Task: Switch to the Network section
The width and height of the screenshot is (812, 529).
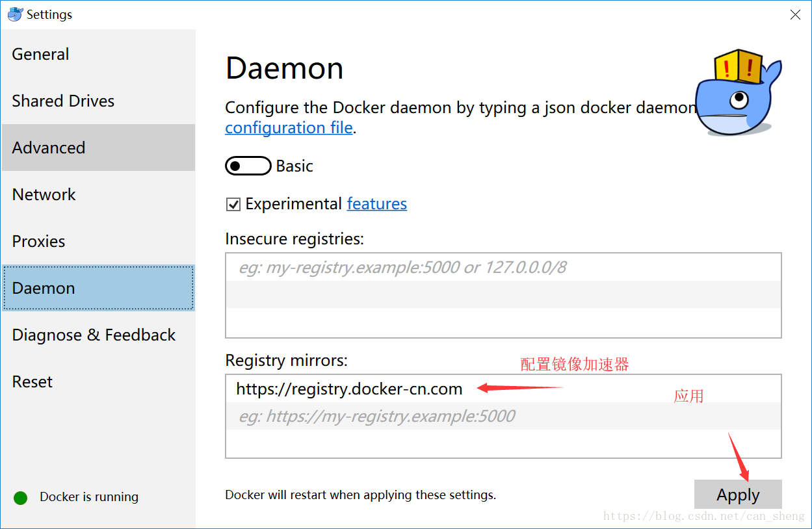Action: pos(44,194)
